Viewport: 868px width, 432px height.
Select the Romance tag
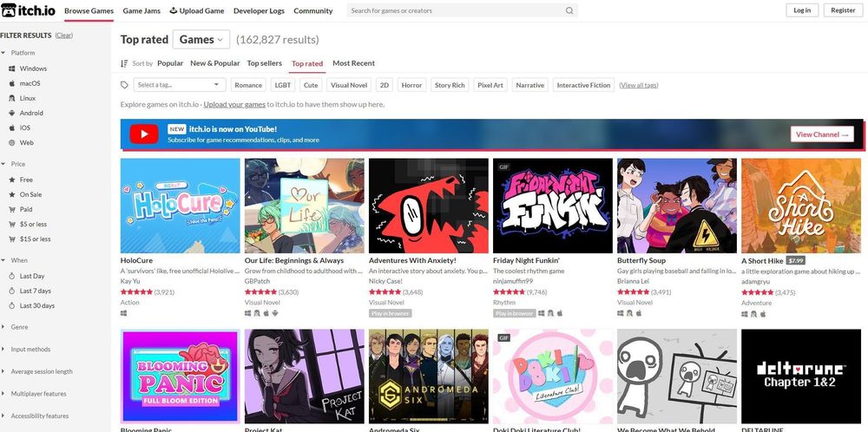pos(248,85)
